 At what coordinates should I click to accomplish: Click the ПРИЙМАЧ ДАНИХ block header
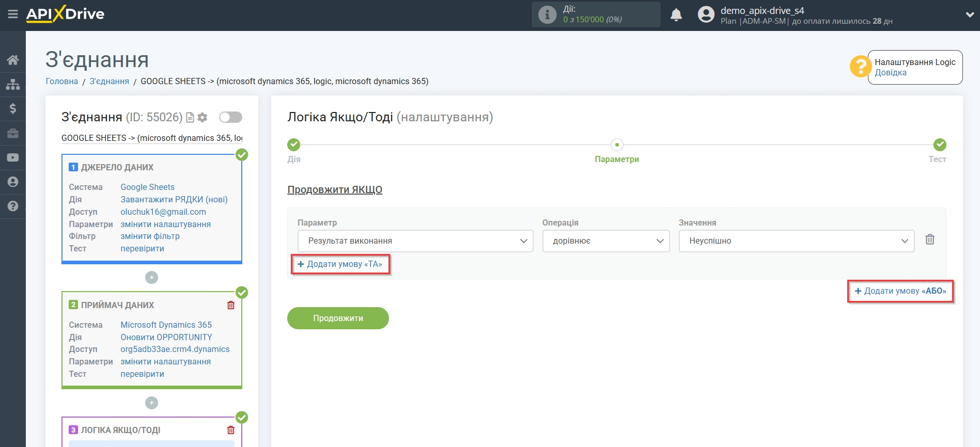tap(117, 305)
